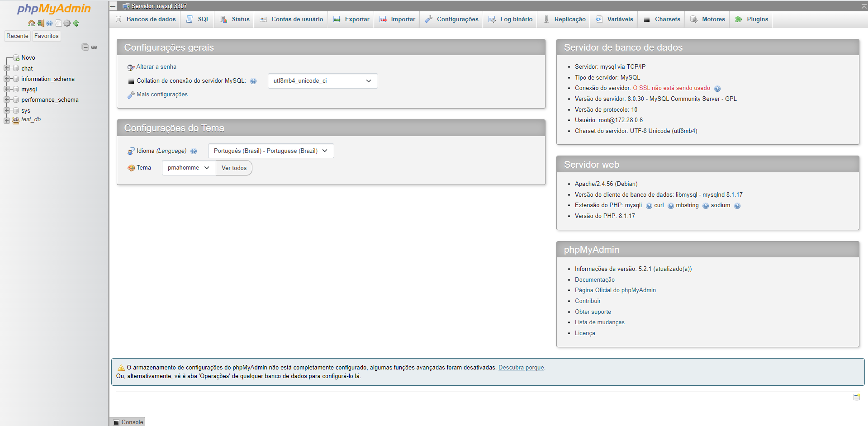Click the mysql database cylinder icon
Image resolution: width=868 pixels, height=426 pixels.
click(16, 90)
